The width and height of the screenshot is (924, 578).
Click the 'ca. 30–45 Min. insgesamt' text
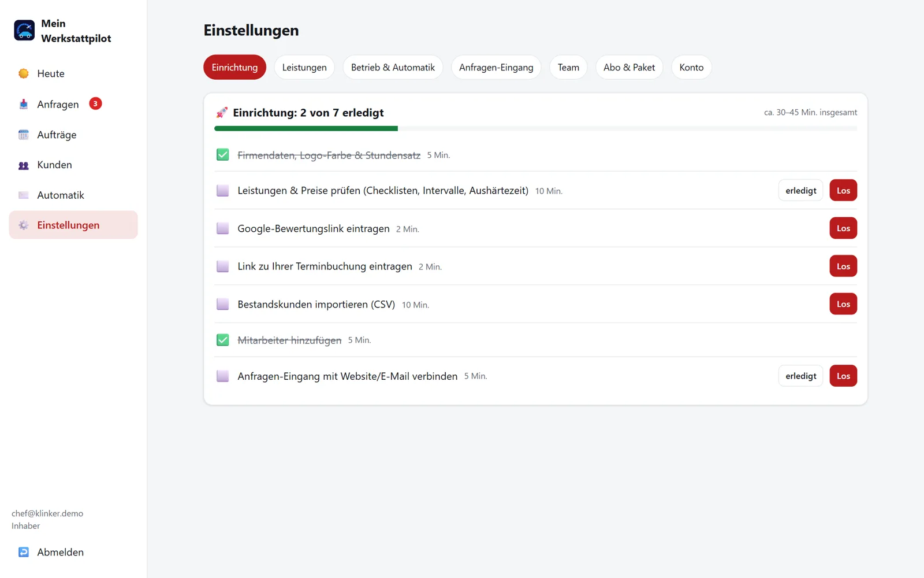click(810, 112)
